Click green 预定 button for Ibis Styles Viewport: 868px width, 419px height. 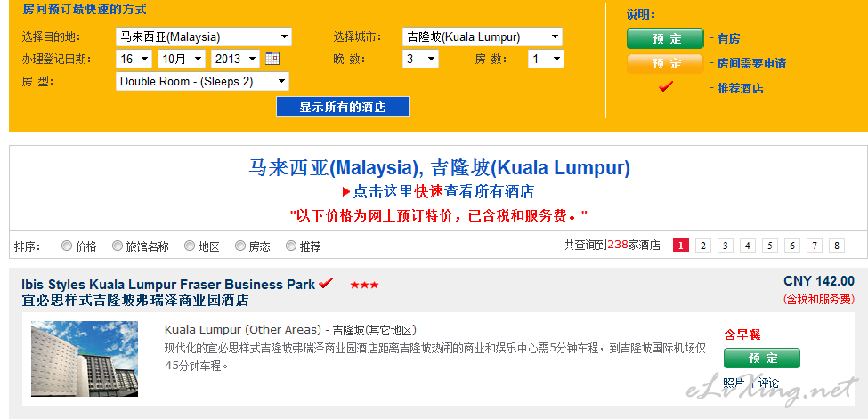[x=762, y=359]
